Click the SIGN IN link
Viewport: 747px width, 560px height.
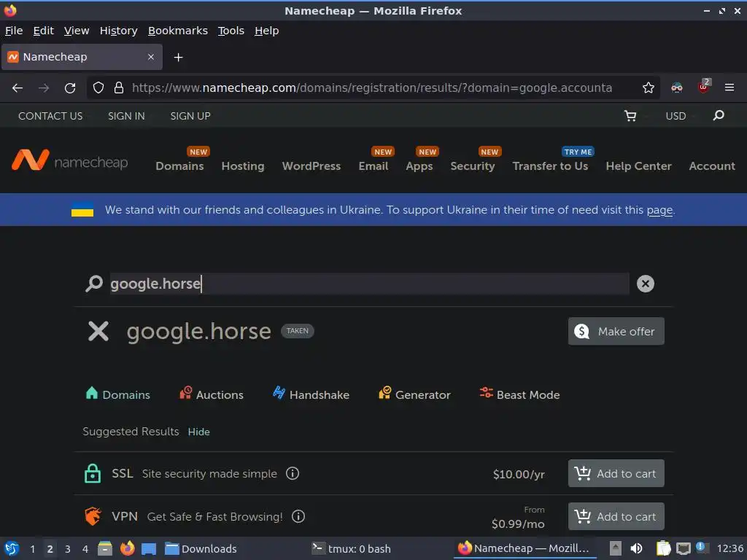(126, 116)
